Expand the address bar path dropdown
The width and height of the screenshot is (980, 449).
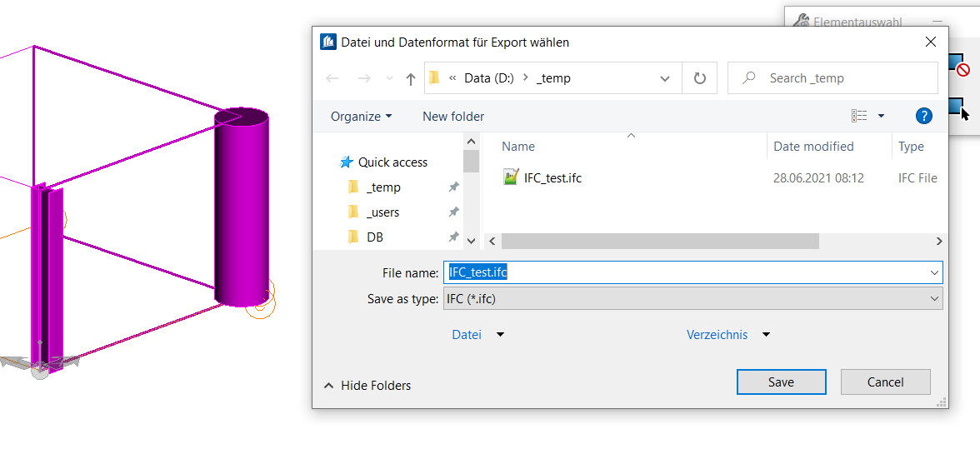coord(665,78)
